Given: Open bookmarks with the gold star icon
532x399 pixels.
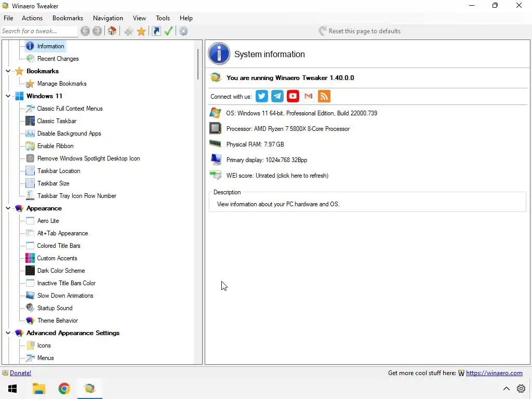Looking at the screenshot, I should click(x=141, y=32).
